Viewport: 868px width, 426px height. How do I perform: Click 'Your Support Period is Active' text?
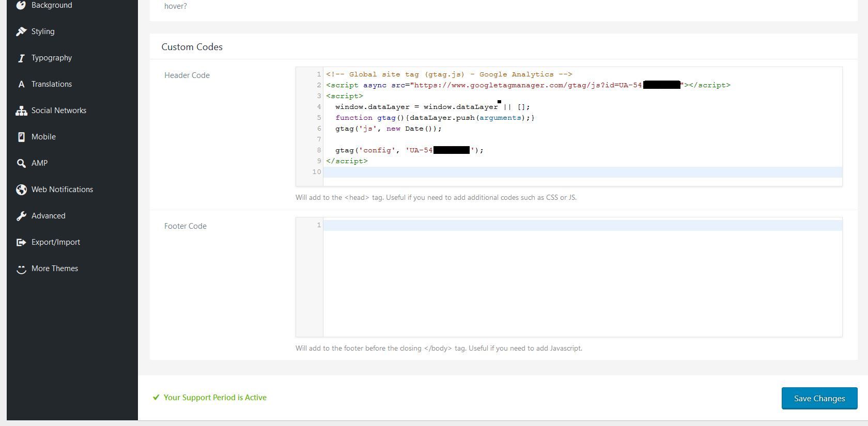click(x=215, y=398)
